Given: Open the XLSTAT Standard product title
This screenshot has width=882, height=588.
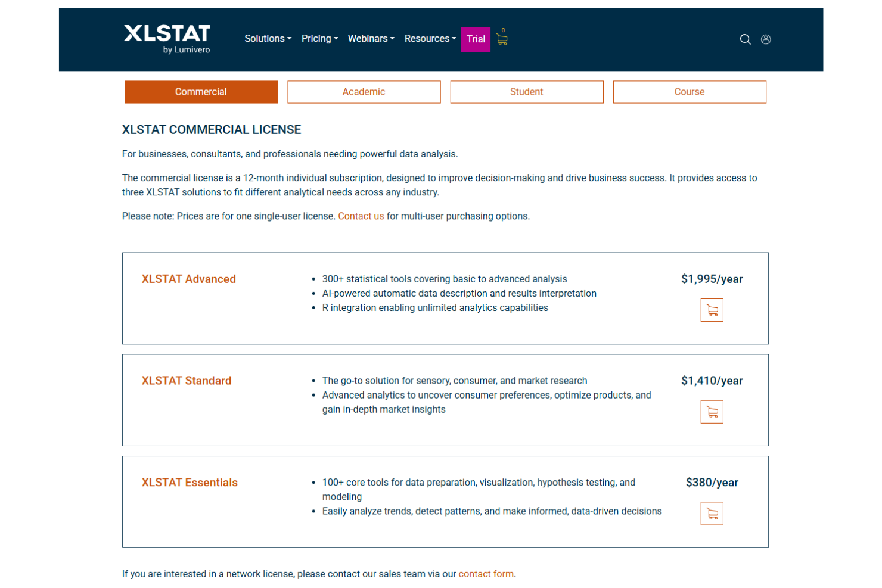Looking at the screenshot, I should click(x=186, y=381).
